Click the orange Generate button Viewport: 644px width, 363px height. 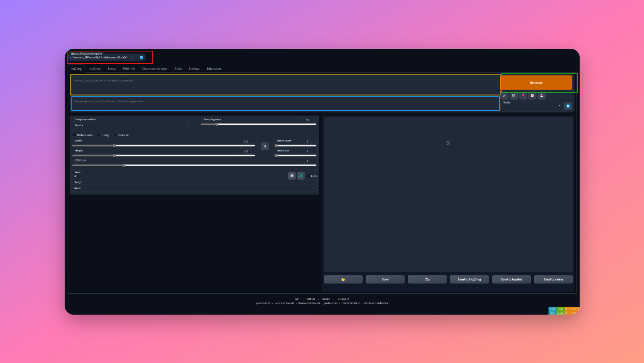536,83
